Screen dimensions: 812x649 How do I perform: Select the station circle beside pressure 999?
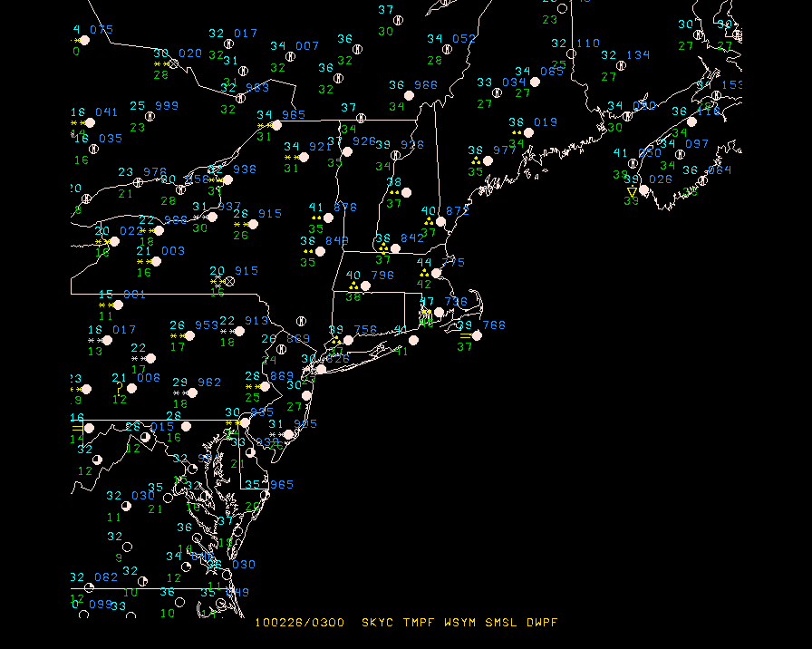[x=150, y=116]
